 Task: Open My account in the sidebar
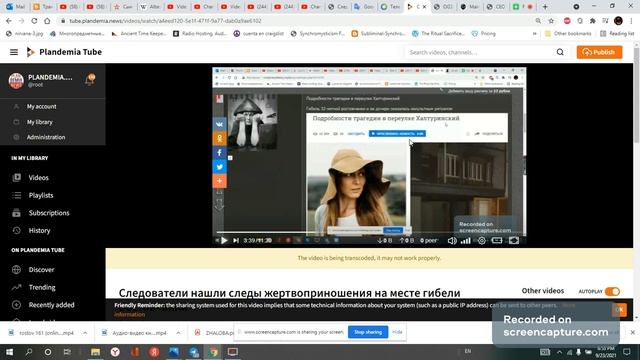[x=41, y=107]
